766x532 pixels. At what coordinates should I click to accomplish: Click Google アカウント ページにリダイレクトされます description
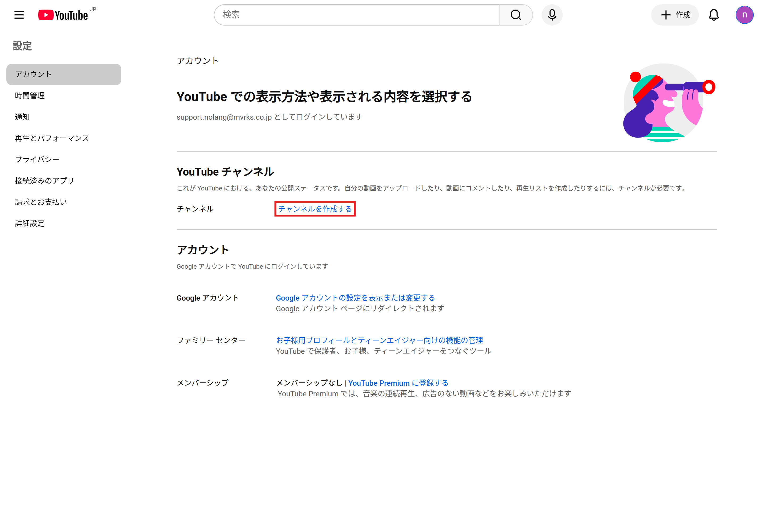pyautogui.click(x=360, y=308)
